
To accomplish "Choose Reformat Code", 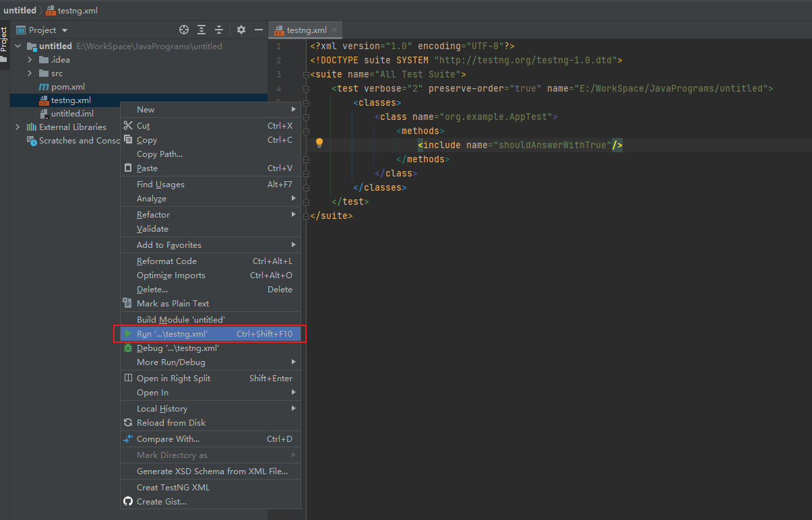I will coord(210,261).
